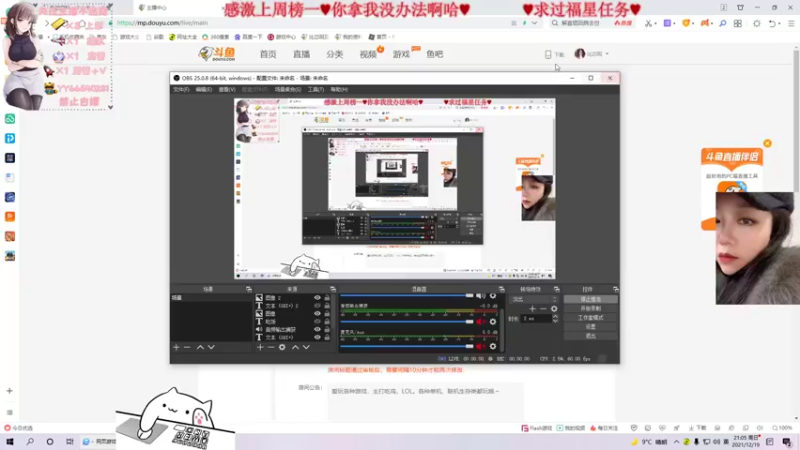Screen dimensions: 800x450
Task: Open transition properties gear icon
Action: coord(554,309)
